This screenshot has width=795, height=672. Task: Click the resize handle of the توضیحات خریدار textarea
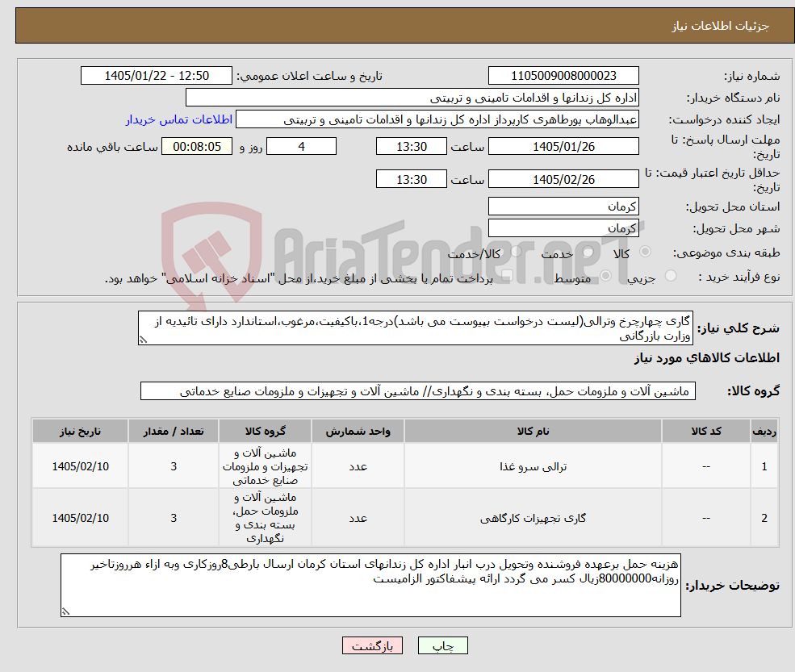[x=65, y=612]
